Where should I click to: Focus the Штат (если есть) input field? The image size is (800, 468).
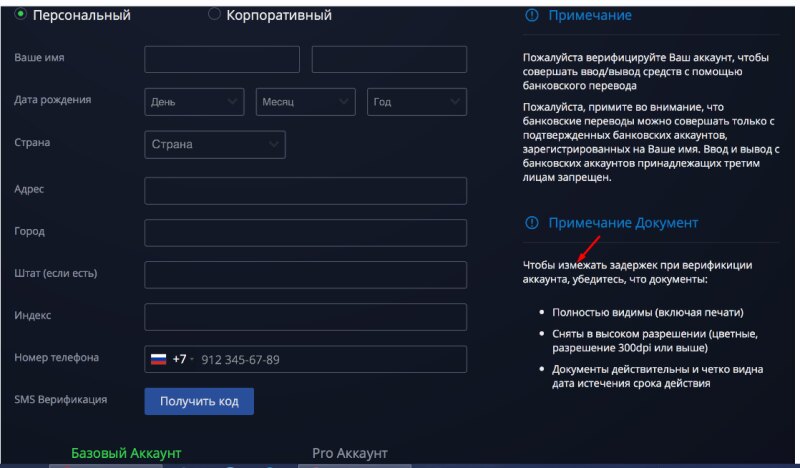click(305, 275)
